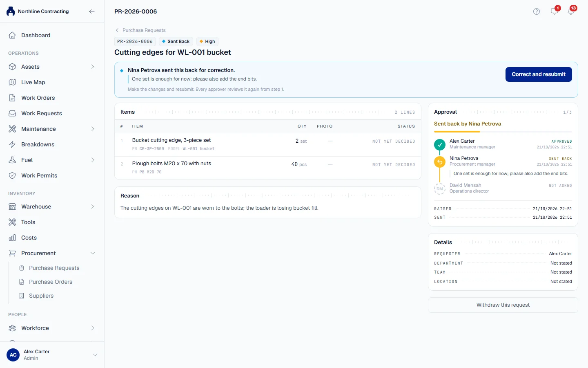Open the messages chat icon

554,11
